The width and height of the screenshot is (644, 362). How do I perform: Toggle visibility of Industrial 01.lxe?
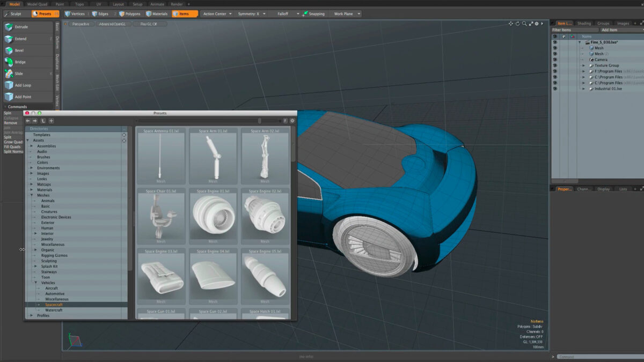[555, 88]
